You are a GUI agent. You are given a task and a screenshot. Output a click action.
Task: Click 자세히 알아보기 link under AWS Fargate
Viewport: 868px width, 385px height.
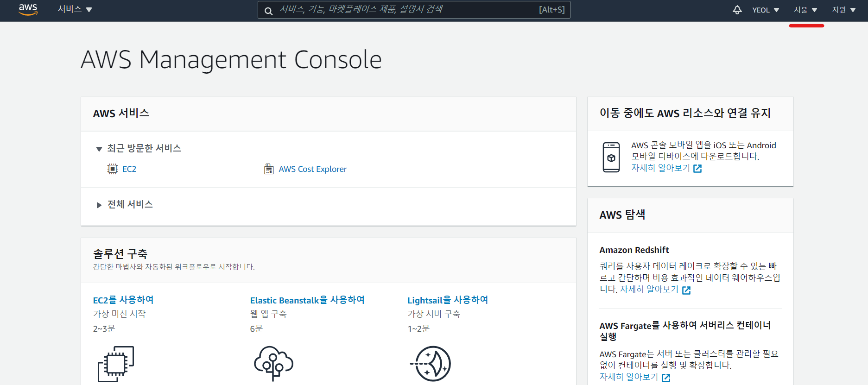(x=629, y=377)
